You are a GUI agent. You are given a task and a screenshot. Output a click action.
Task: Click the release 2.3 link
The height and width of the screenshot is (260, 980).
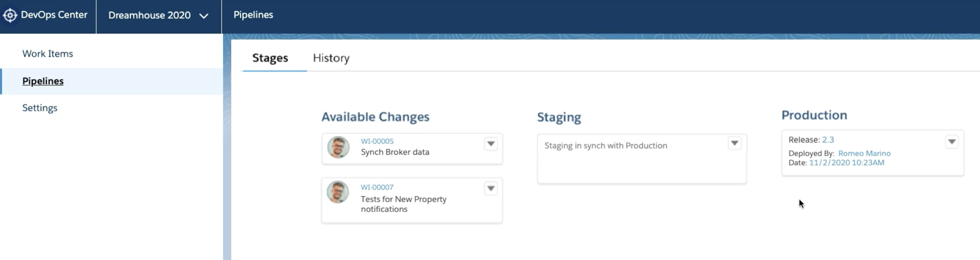coord(828,140)
